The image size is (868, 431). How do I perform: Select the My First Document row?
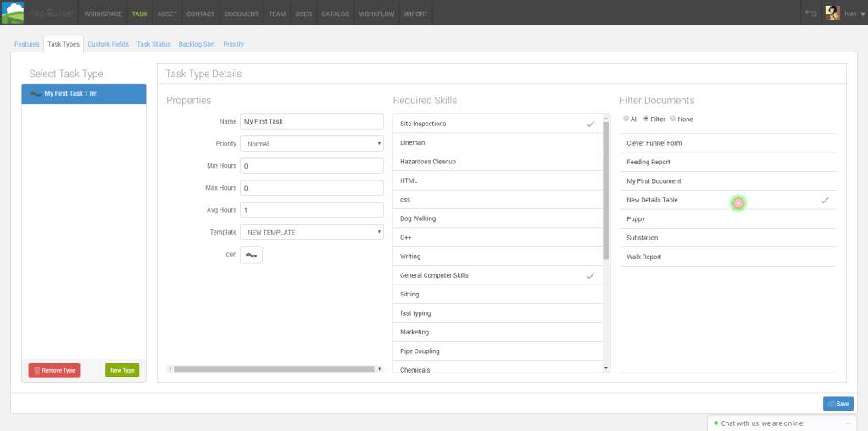[728, 181]
